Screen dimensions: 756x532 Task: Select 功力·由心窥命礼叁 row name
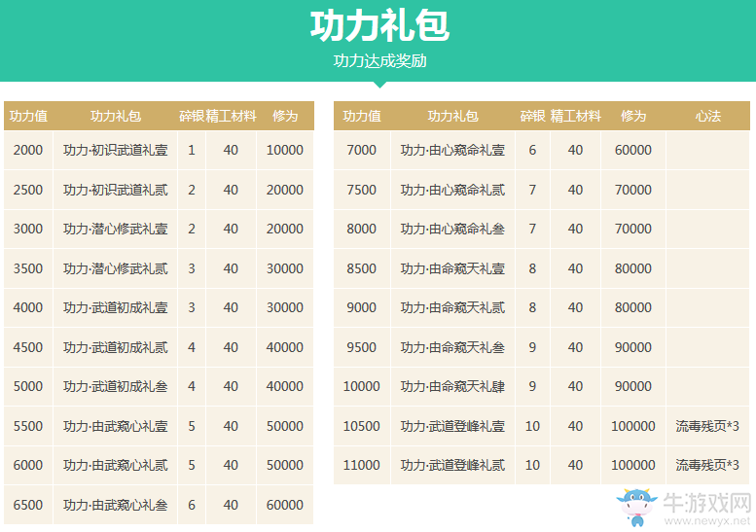[x=452, y=229]
